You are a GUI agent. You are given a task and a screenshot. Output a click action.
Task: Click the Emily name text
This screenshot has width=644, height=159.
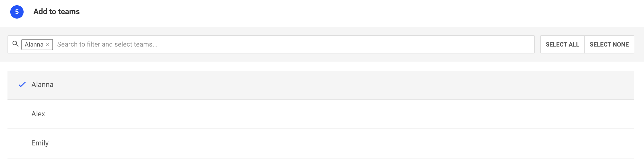coord(40,143)
